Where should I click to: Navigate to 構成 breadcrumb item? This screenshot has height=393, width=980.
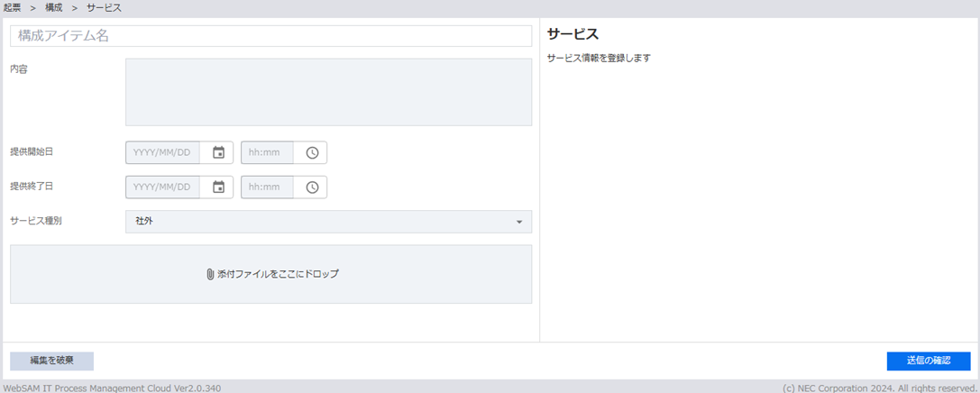tap(54, 7)
